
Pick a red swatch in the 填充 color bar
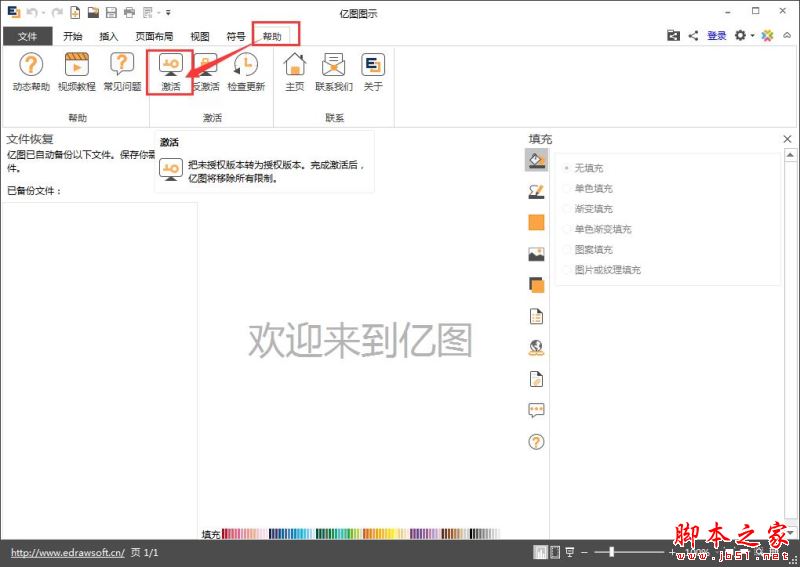227,534
